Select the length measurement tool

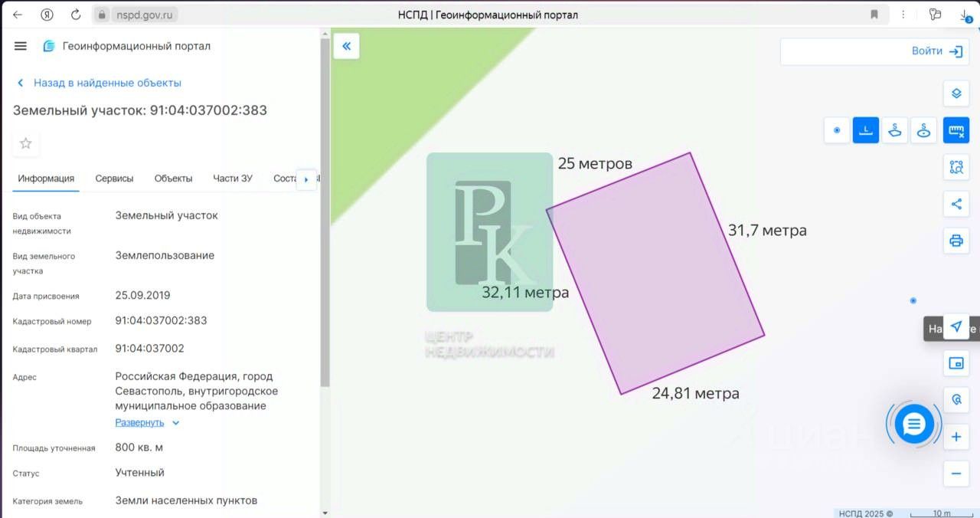click(x=866, y=130)
